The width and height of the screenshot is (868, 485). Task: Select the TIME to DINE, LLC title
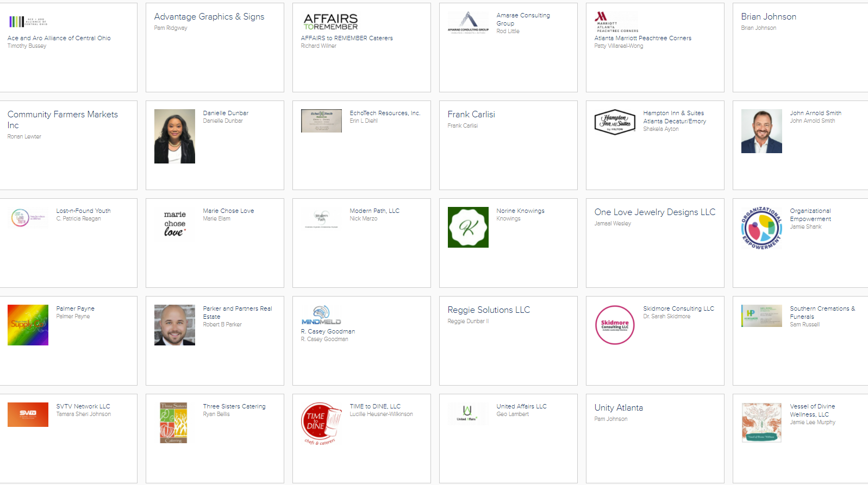pyautogui.click(x=375, y=406)
